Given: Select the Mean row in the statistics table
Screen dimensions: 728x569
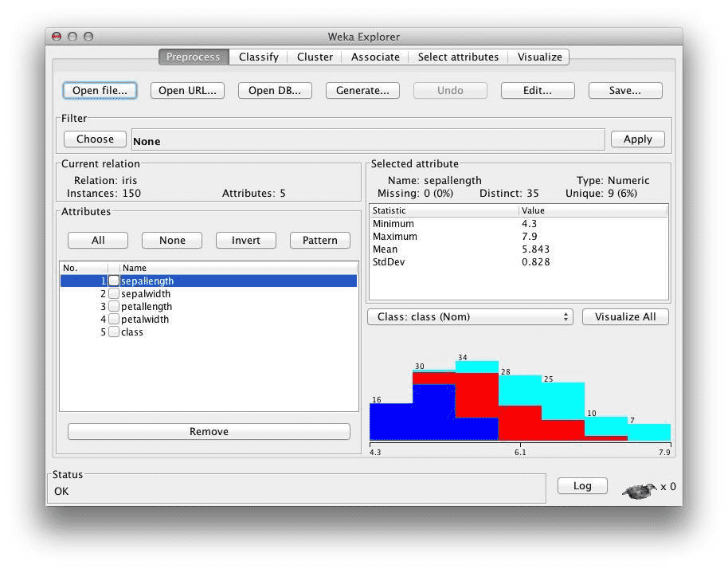Looking at the screenshot, I should [x=519, y=249].
